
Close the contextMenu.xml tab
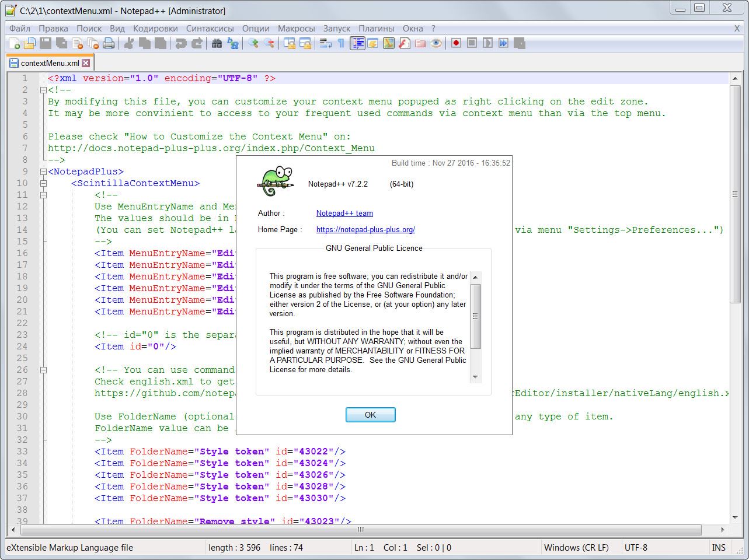[86, 63]
